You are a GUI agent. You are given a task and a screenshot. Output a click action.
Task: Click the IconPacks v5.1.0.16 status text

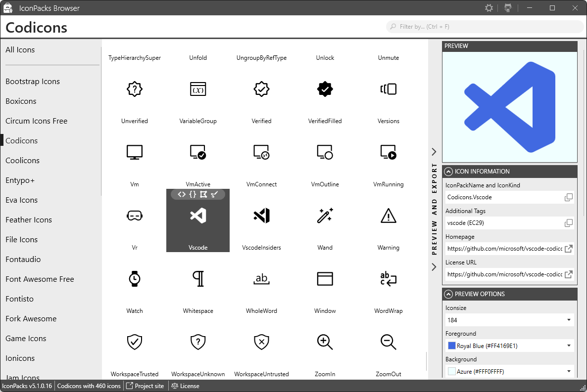(x=27, y=386)
